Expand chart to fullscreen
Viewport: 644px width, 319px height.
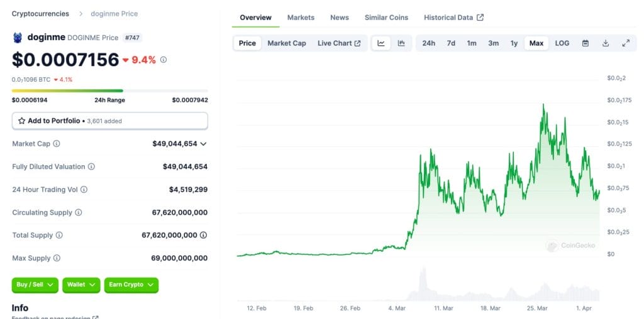pos(626,43)
